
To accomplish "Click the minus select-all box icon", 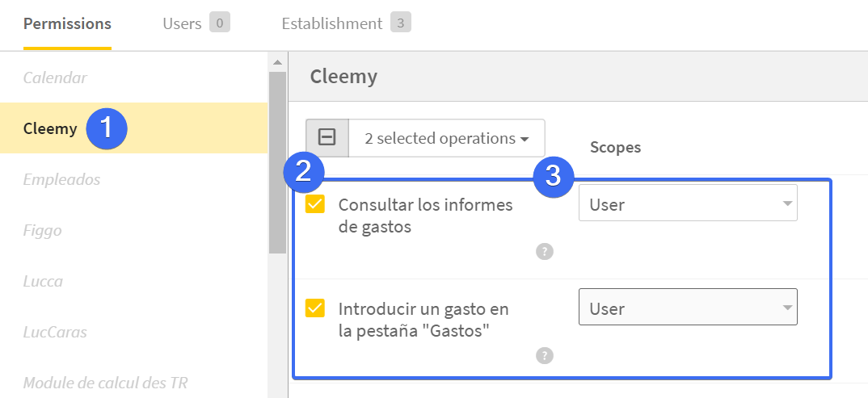I will point(327,137).
